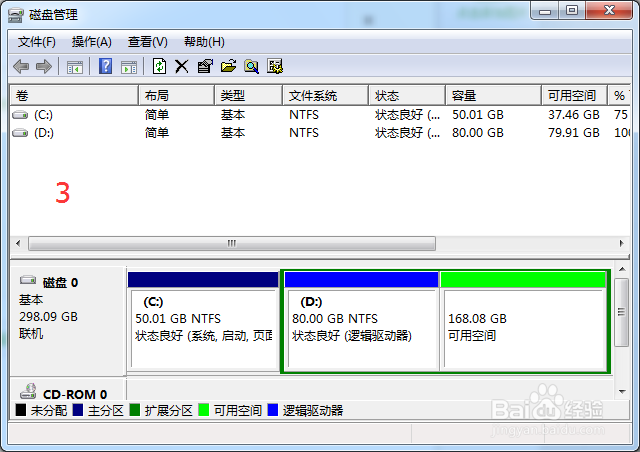Select the (C:) 50.01 GB NTFS partition block
Image resolution: width=640 pixels, height=452 pixels.
click(x=203, y=321)
